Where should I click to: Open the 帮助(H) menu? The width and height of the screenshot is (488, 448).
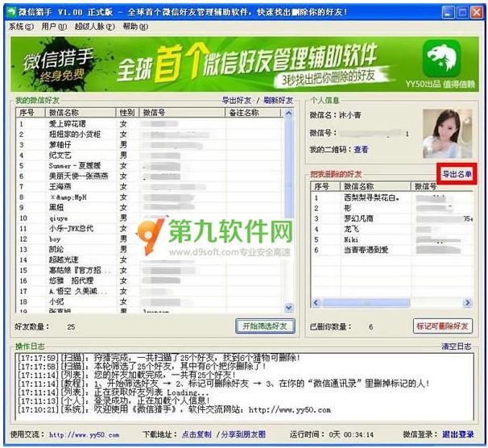[x=135, y=27]
